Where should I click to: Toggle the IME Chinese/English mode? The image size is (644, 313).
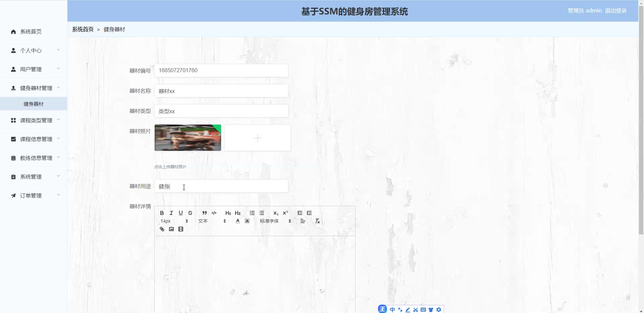pyautogui.click(x=392, y=310)
